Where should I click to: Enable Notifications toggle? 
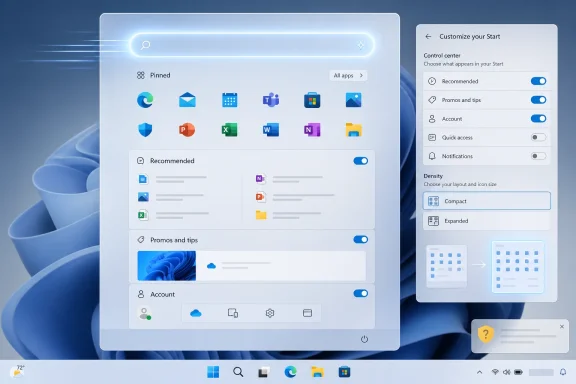coord(538,156)
